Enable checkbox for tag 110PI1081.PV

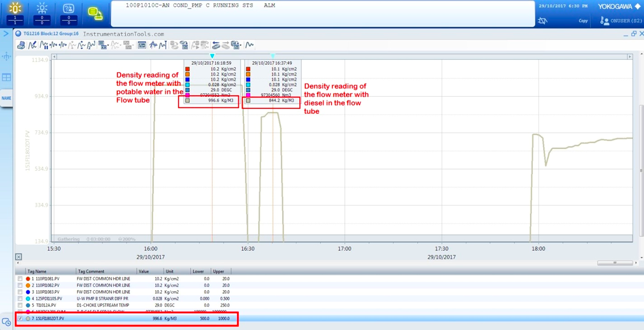pos(20,279)
